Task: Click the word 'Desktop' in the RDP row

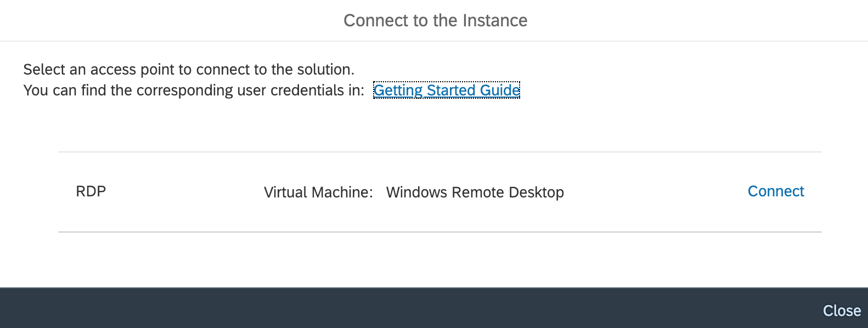Action: pyautogui.click(x=536, y=193)
